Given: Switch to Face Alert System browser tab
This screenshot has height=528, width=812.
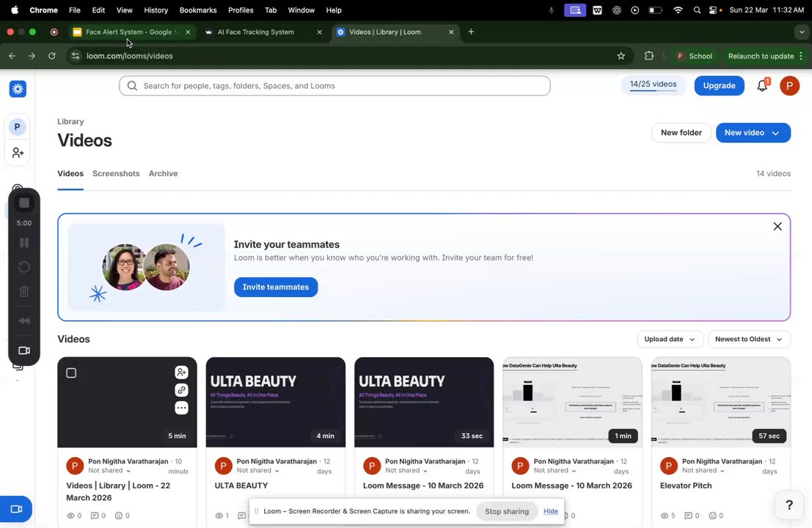Looking at the screenshot, I should click(x=131, y=32).
